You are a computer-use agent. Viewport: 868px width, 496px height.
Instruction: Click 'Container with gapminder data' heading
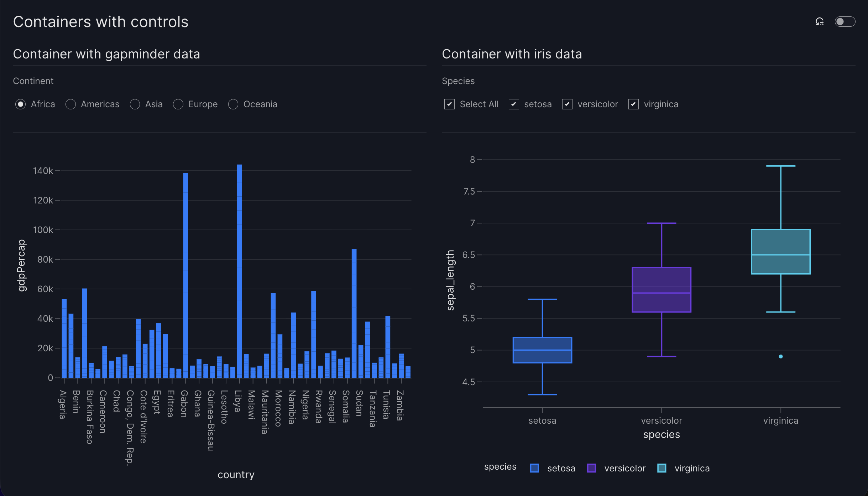coord(106,54)
